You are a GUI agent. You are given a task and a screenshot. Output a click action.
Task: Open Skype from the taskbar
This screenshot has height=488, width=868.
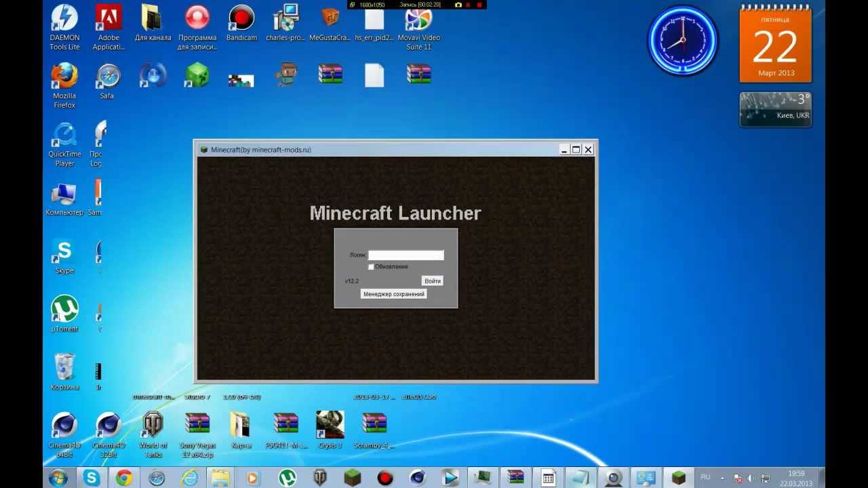click(x=92, y=478)
